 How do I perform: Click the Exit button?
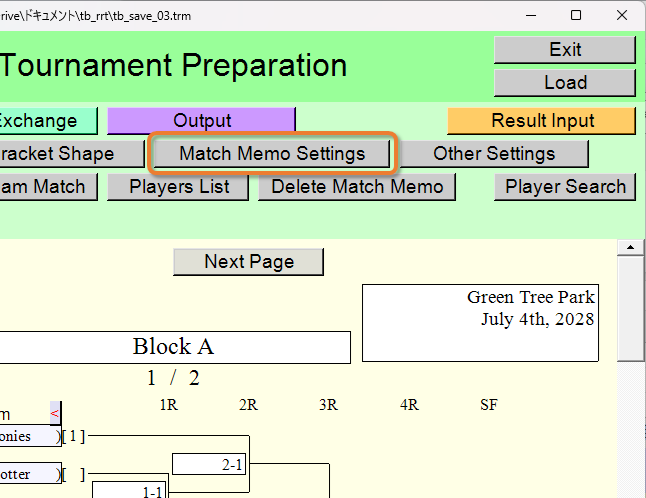[x=565, y=50]
